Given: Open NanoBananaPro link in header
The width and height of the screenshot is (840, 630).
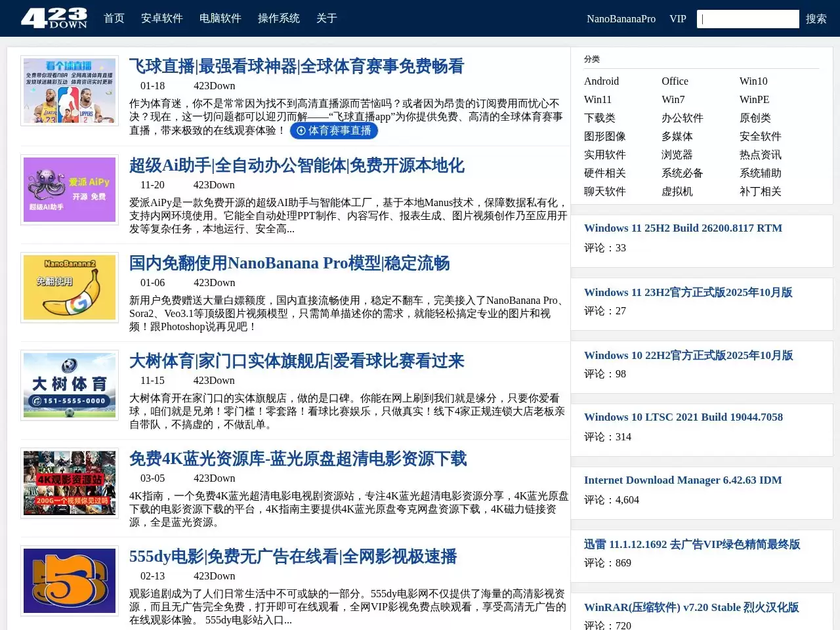Looking at the screenshot, I should click(x=621, y=19).
